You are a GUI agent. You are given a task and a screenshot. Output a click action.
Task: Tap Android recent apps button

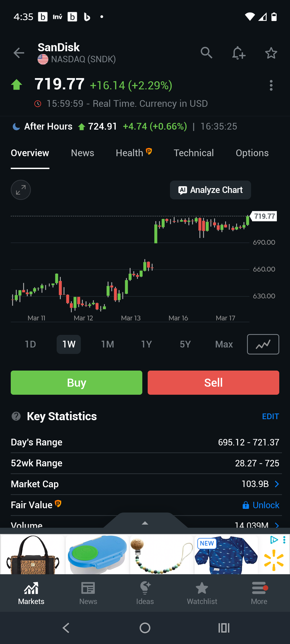[224, 628]
